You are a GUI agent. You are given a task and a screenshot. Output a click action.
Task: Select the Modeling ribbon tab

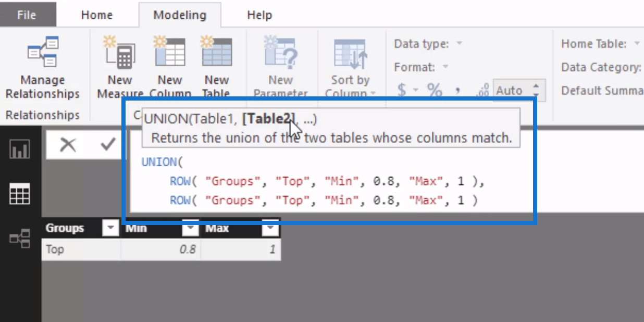point(180,15)
